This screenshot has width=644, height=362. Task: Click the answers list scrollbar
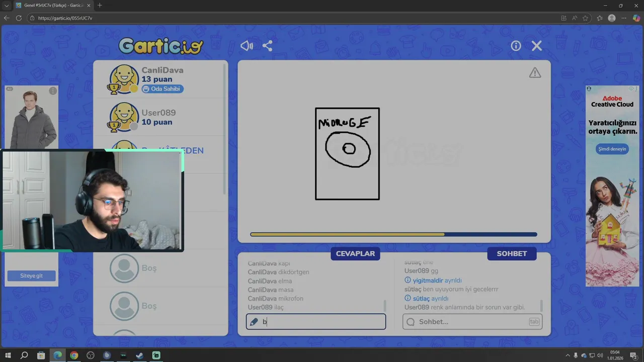click(385, 306)
